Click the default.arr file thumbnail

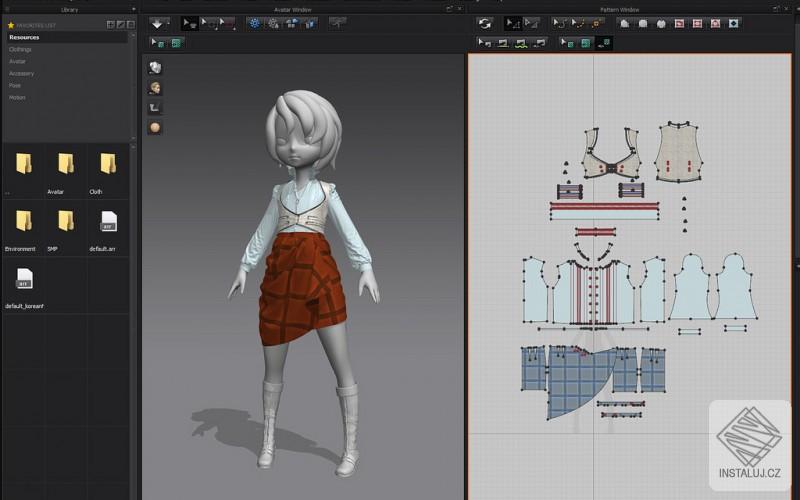coord(108,222)
